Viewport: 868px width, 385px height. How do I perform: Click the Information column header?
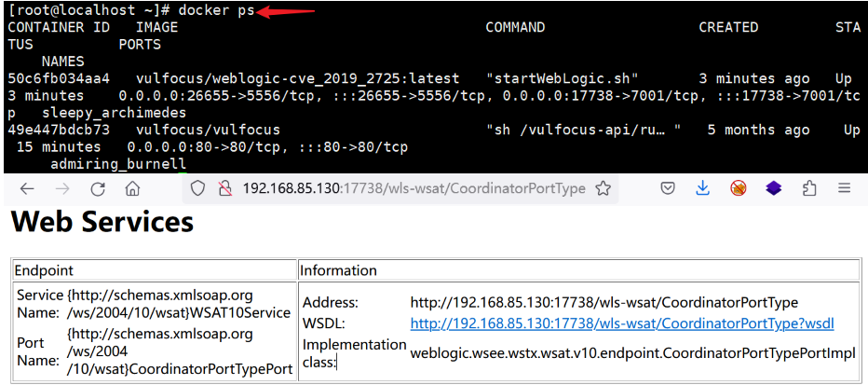click(338, 270)
